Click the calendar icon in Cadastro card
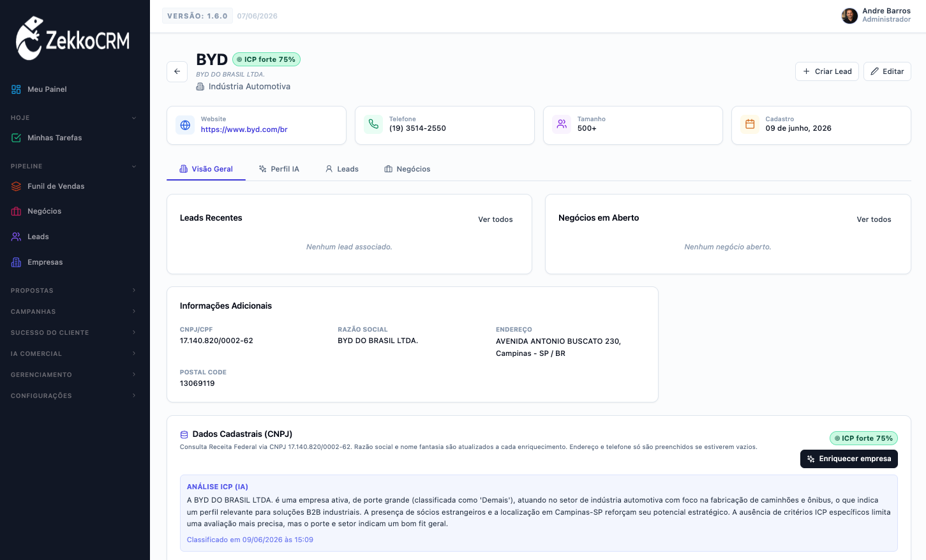926x560 pixels. [750, 124]
